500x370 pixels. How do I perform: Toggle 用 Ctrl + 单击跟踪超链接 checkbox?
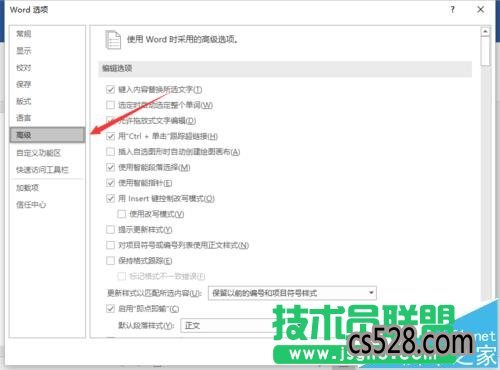coord(110,136)
